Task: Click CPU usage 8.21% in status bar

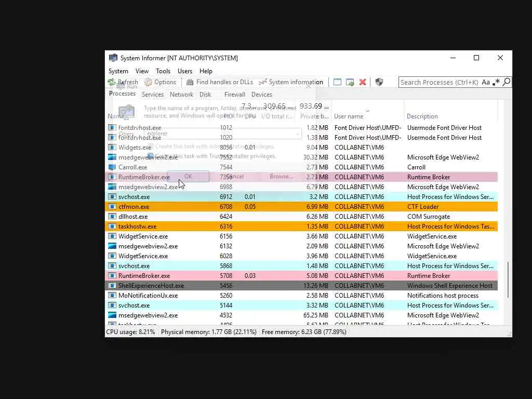Action: coord(130,332)
